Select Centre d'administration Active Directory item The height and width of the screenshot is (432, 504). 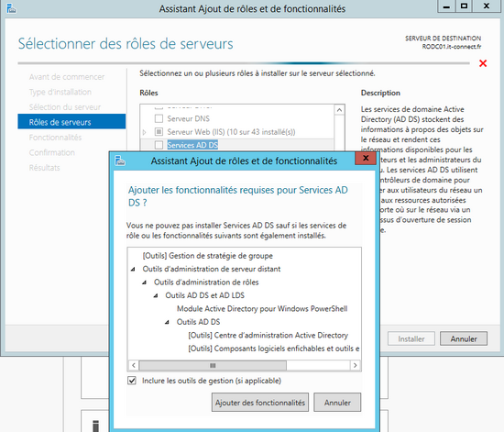pos(268,335)
